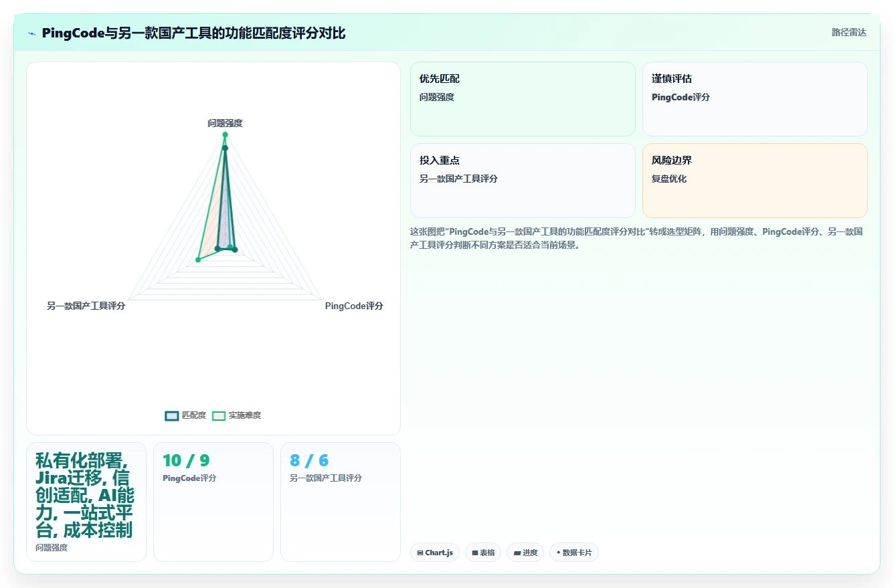Open the 谨慎评估 card
The width and height of the screenshot is (894, 588).
click(755, 99)
